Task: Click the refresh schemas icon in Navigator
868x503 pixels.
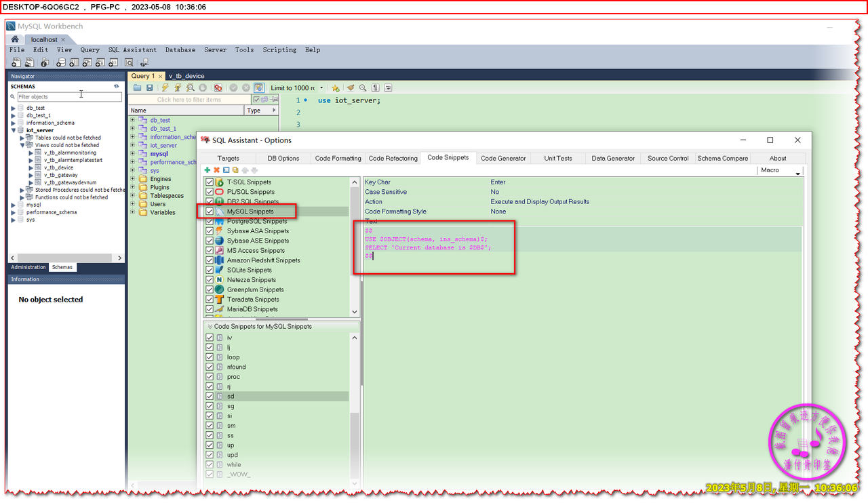Action: 117,86
